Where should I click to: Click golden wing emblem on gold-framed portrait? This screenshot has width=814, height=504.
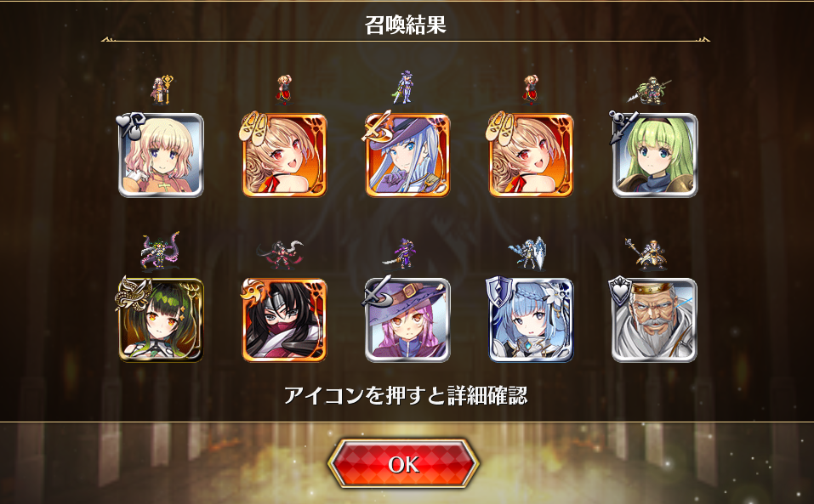point(133,292)
